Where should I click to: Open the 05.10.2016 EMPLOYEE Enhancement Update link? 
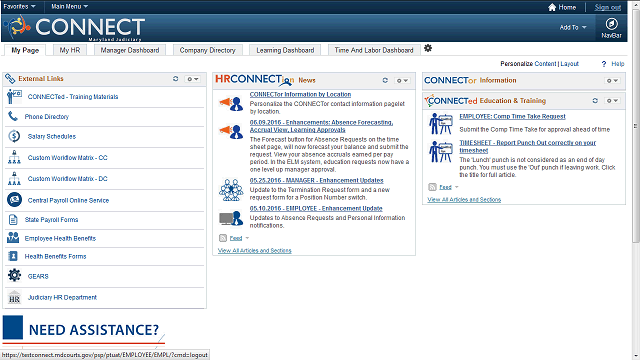[316, 208]
